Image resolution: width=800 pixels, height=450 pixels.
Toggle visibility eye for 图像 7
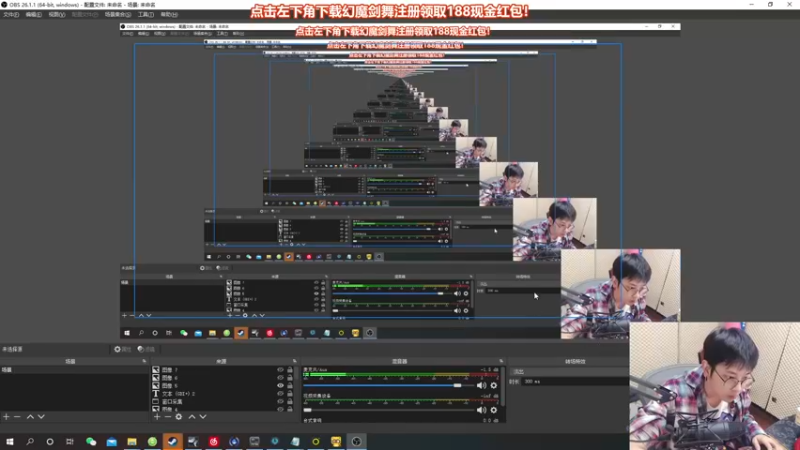point(280,369)
